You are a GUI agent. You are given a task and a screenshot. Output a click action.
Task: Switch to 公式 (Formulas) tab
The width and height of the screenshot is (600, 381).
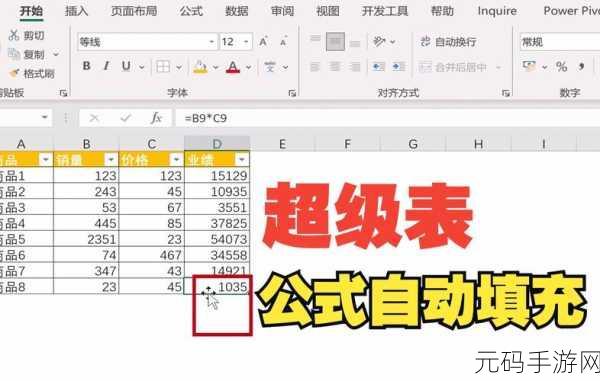[191, 11]
